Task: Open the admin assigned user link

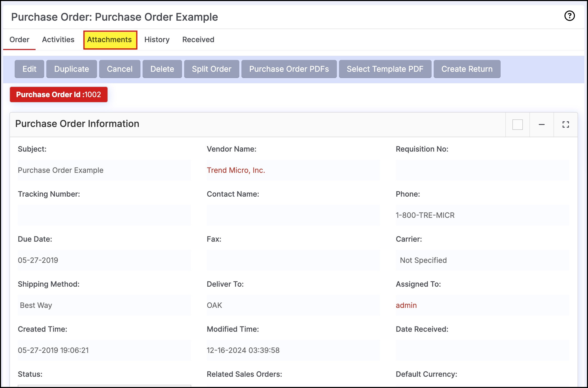Action: [406, 306]
